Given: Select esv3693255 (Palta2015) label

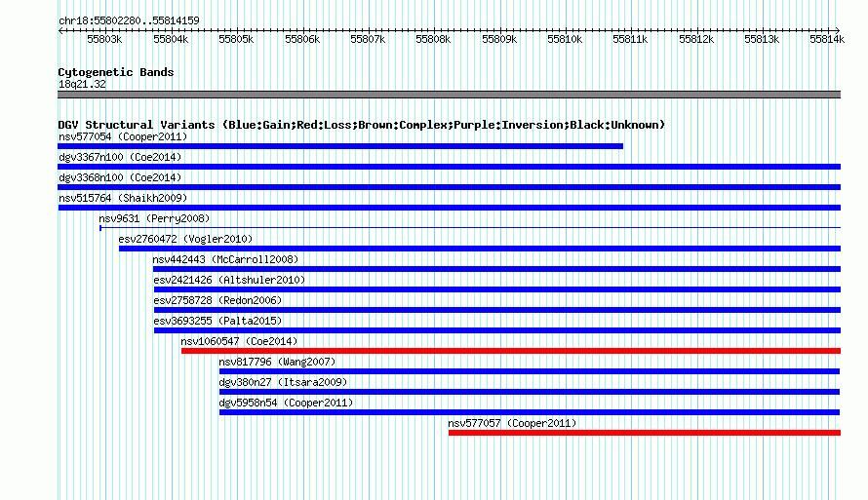Looking at the screenshot, I should click(x=217, y=321).
